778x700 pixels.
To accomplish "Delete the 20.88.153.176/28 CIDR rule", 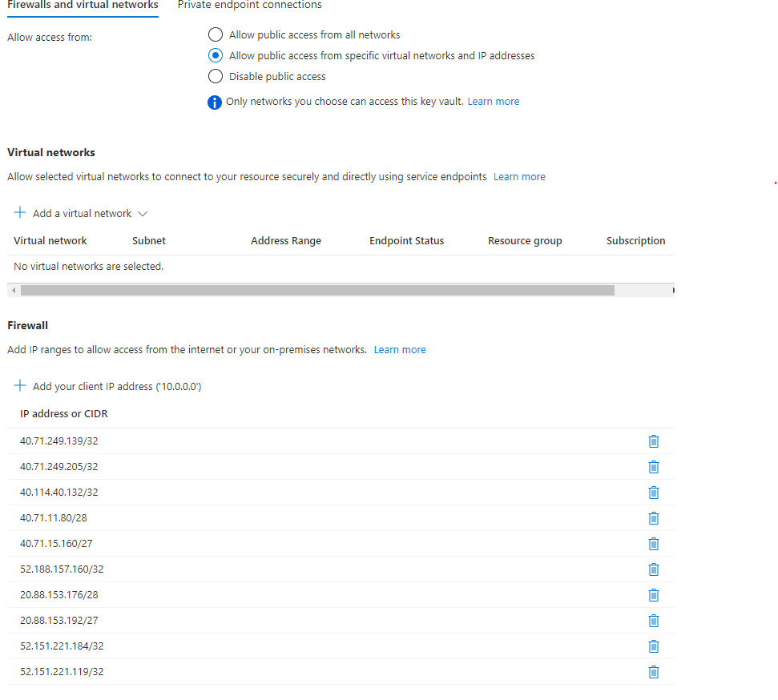I will coord(653,595).
